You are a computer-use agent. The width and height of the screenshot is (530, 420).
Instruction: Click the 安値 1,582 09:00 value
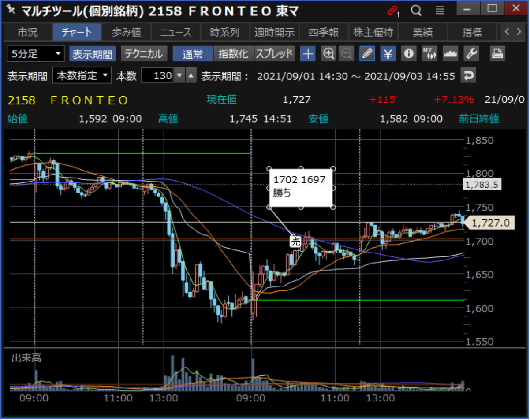pos(411,119)
